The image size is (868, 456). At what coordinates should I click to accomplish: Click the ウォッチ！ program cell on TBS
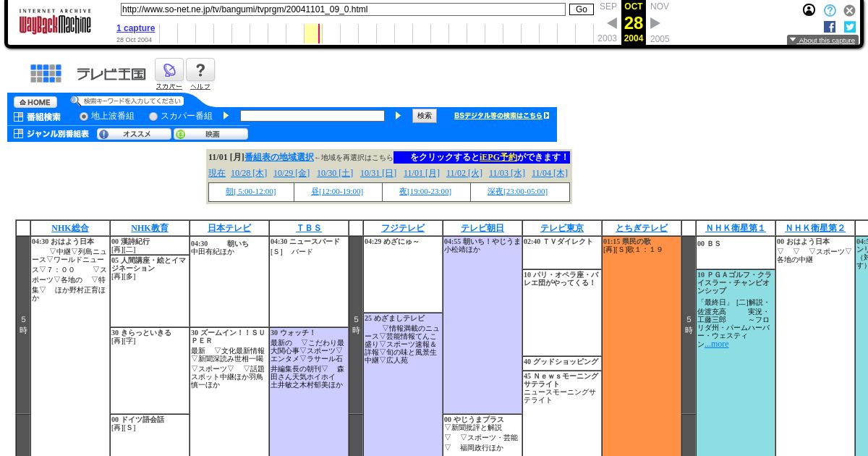[x=309, y=392]
